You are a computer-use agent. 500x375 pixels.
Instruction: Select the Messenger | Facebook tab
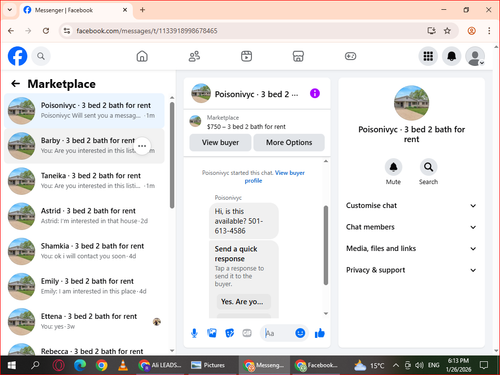75,10
